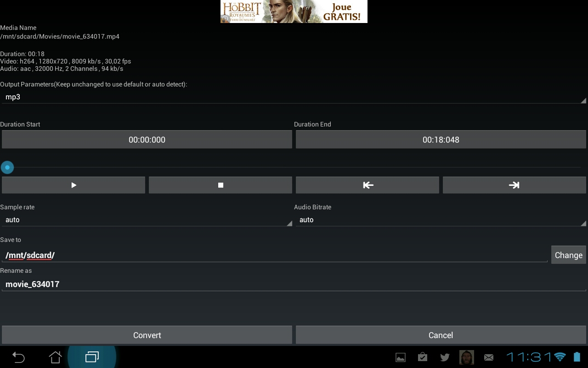Go to Android home screen
Image resolution: width=588 pixels, height=368 pixels.
tap(55, 357)
